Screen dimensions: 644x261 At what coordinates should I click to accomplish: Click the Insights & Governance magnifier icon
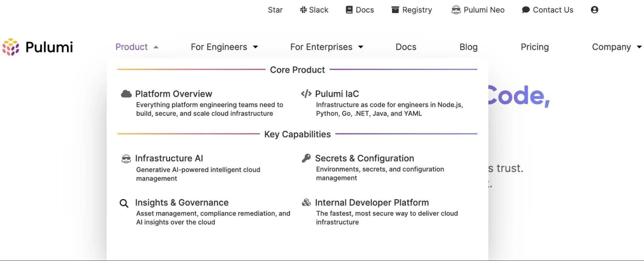pos(124,203)
